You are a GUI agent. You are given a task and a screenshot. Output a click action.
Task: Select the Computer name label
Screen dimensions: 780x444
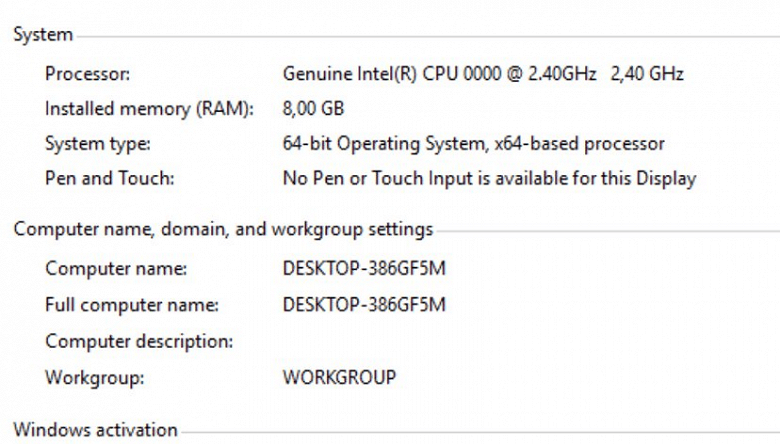tap(116, 269)
